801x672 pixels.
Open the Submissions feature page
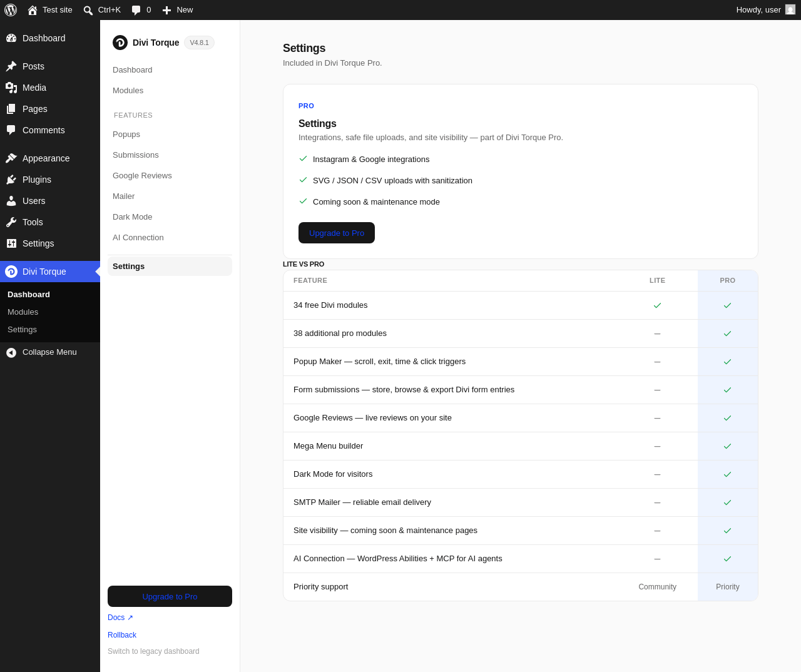point(136,155)
